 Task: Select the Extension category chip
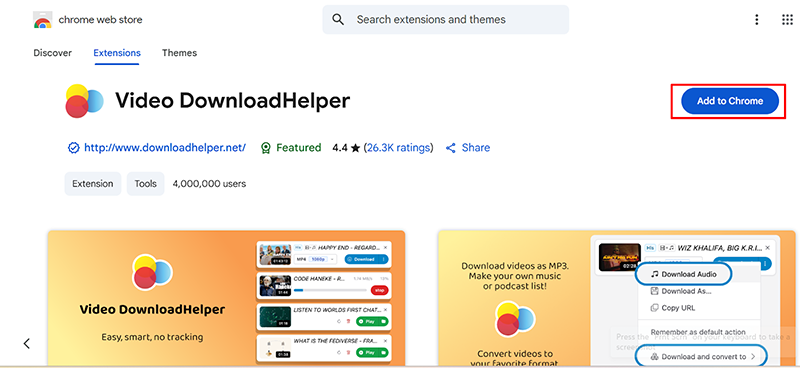[93, 184]
